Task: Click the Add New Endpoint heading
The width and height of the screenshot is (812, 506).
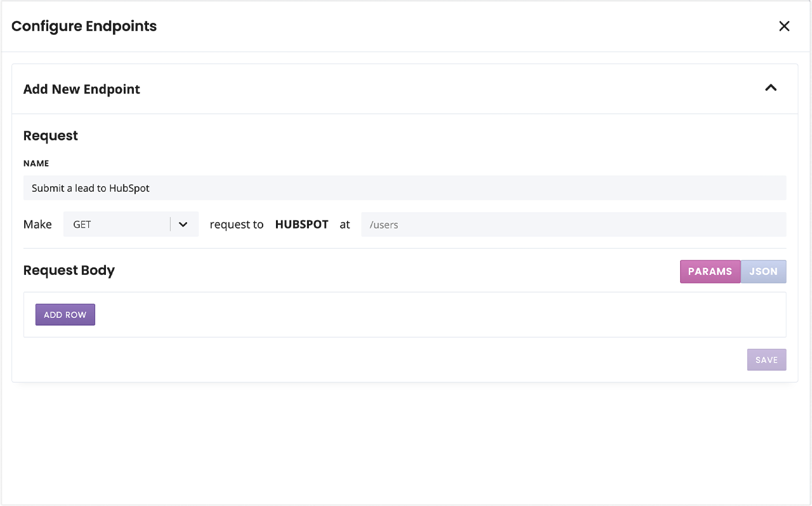Action: (x=82, y=89)
